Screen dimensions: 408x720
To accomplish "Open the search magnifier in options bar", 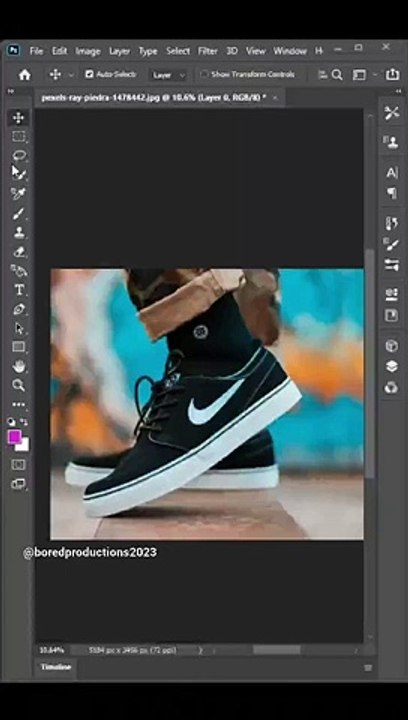I will 337,75.
